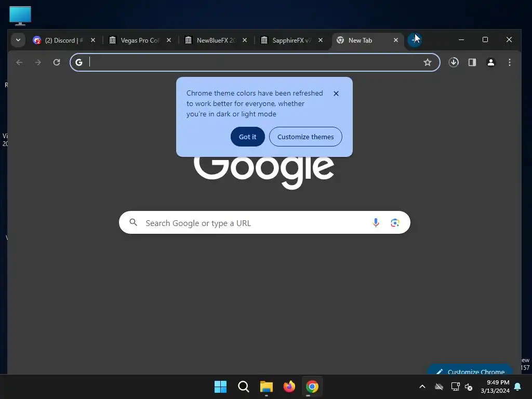
Task: Open Chrome three-dot menu
Action: [509, 62]
